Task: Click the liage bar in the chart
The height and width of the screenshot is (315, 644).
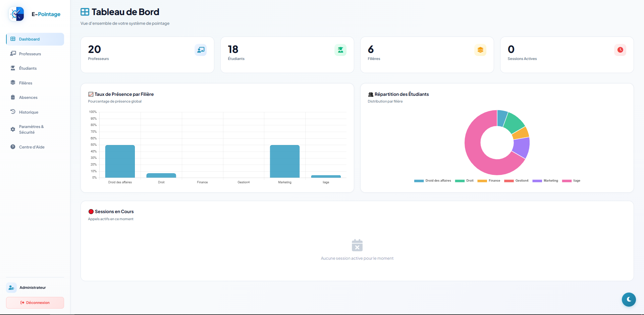Action: 326,177
